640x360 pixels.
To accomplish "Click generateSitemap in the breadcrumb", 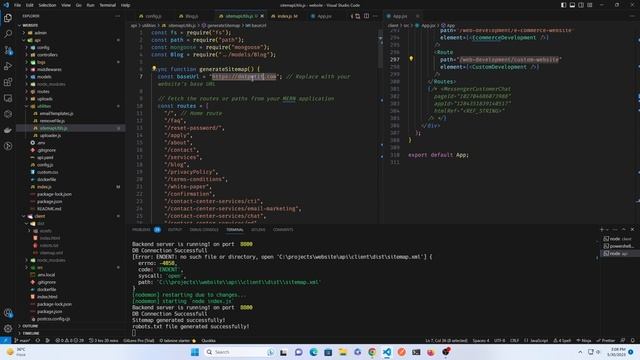I will click(224, 25).
